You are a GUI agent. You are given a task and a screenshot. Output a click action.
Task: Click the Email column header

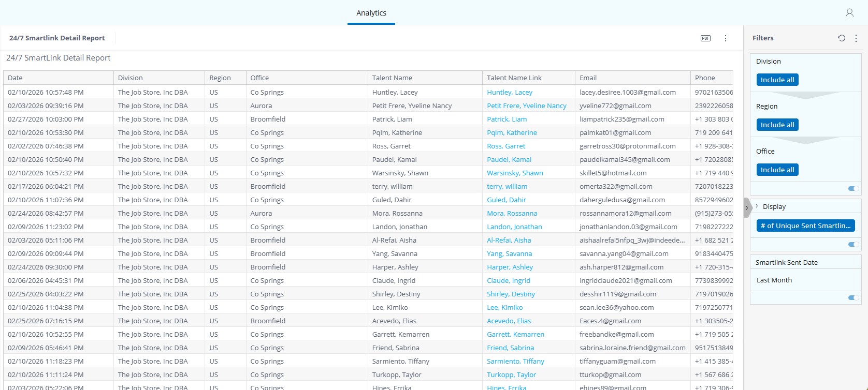pyautogui.click(x=633, y=78)
